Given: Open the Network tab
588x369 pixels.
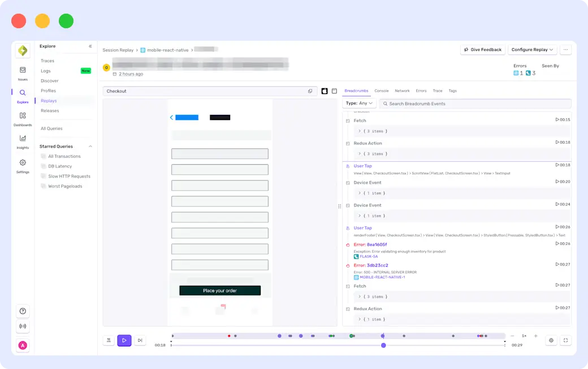Looking at the screenshot, I should 402,91.
